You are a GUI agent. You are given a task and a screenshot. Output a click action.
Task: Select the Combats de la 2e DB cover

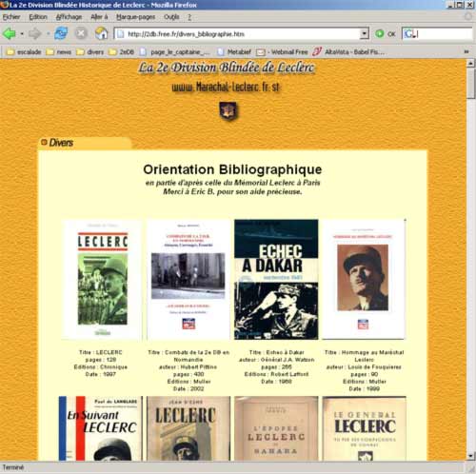188,279
